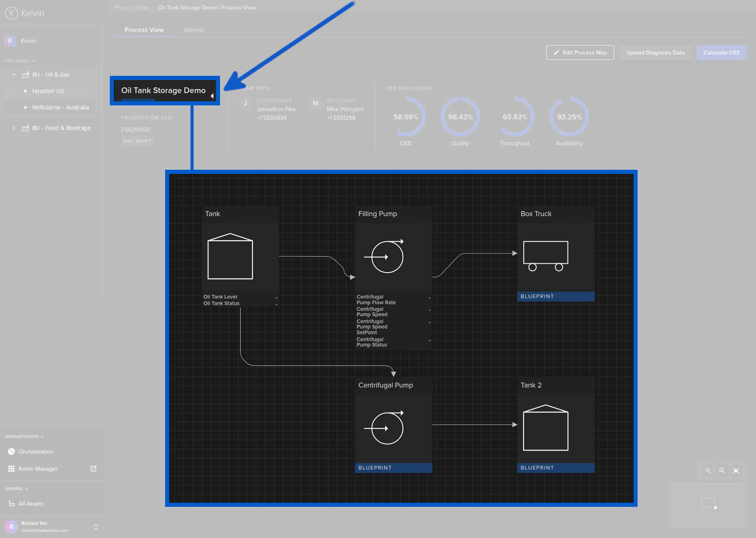Image resolution: width=756 pixels, height=538 pixels.
Task: Click the fit-to-screen icon in map controls
Action: [x=736, y=471]
